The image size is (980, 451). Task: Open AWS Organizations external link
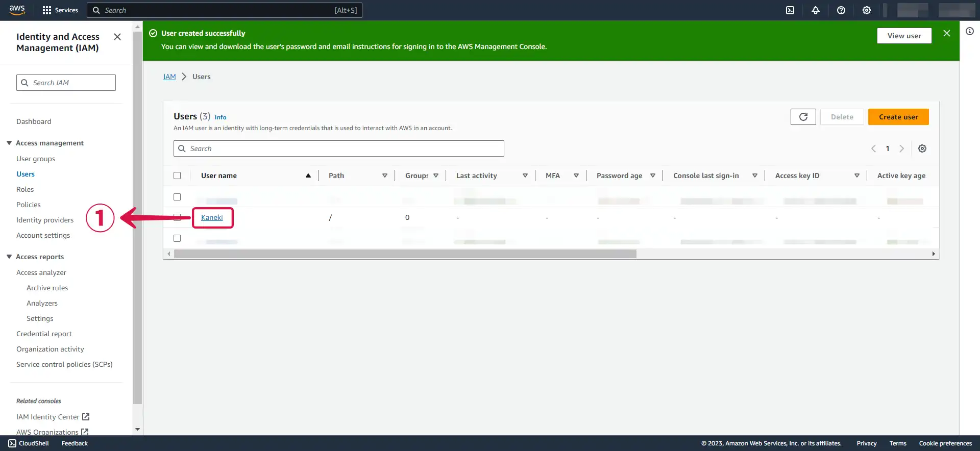[53, 432]
